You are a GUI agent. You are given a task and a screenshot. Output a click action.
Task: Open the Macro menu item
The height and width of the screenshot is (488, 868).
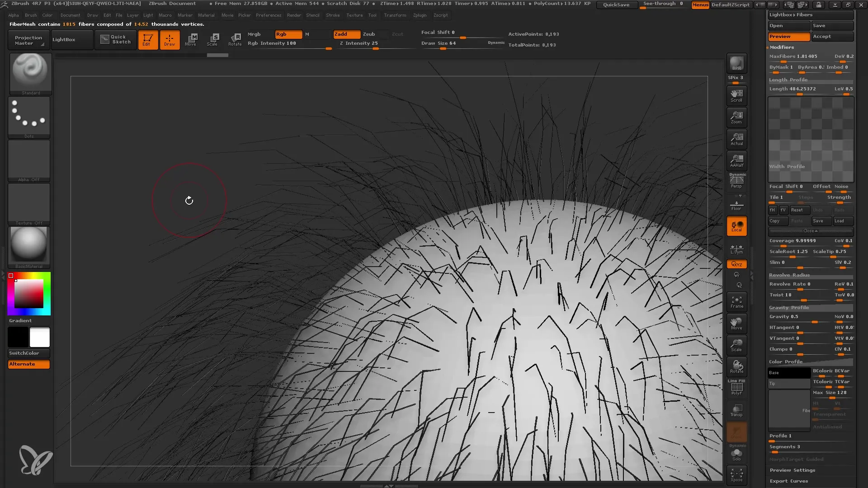click(x=164, y=15)
